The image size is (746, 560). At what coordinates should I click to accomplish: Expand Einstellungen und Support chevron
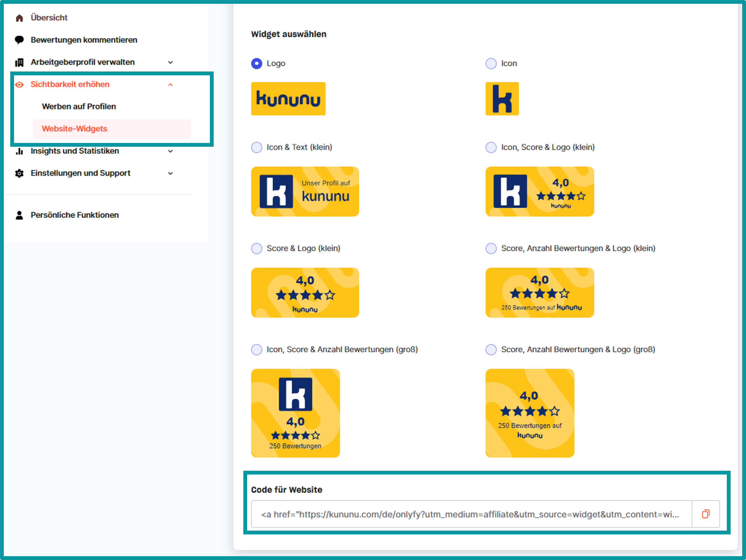[170, 173]
